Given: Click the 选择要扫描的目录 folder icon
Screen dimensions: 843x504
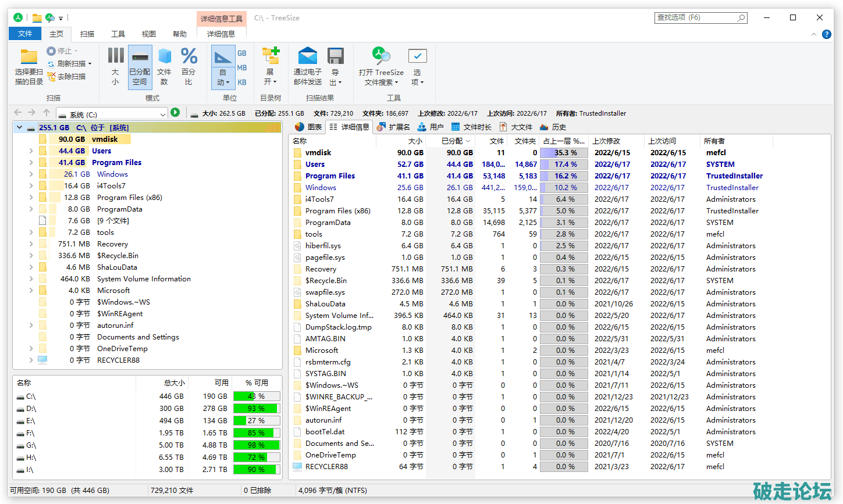Looking at the screenshot, I should pyautogui.click(x=29, y=57).
